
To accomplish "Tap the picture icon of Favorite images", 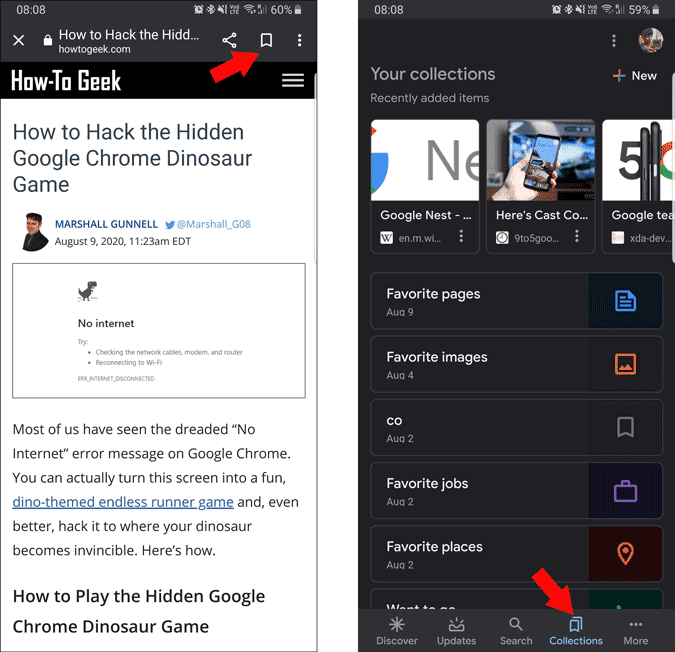I will (625, 364).
